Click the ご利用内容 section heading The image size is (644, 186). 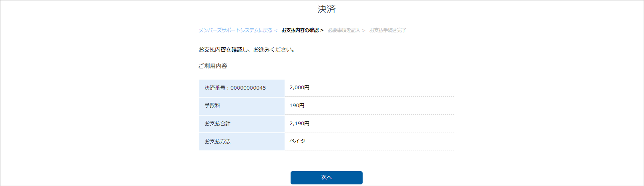point(213,66)
